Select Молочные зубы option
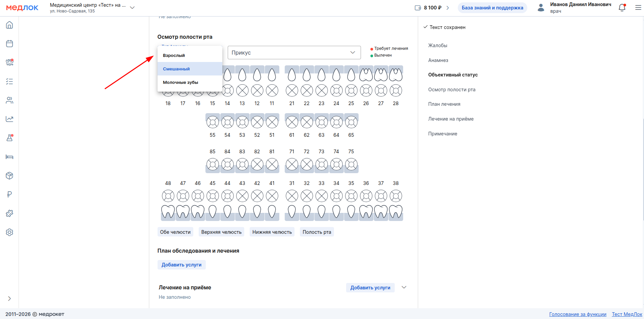This screenshot has height=319, width=644. coord(180,82)
